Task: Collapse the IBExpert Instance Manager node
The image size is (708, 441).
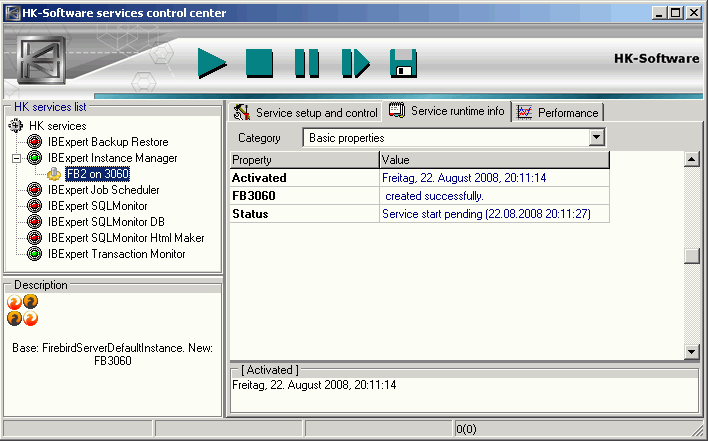Action: click(17, 158)
